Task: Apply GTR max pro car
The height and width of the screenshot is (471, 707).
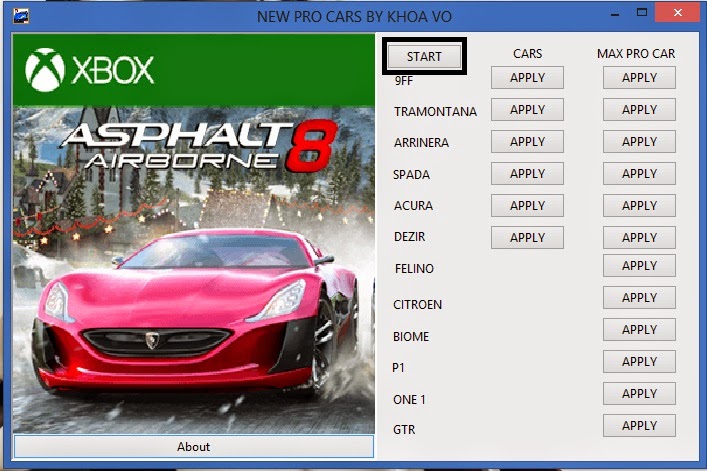Action: pyautogui.click(x=639, y=425)
